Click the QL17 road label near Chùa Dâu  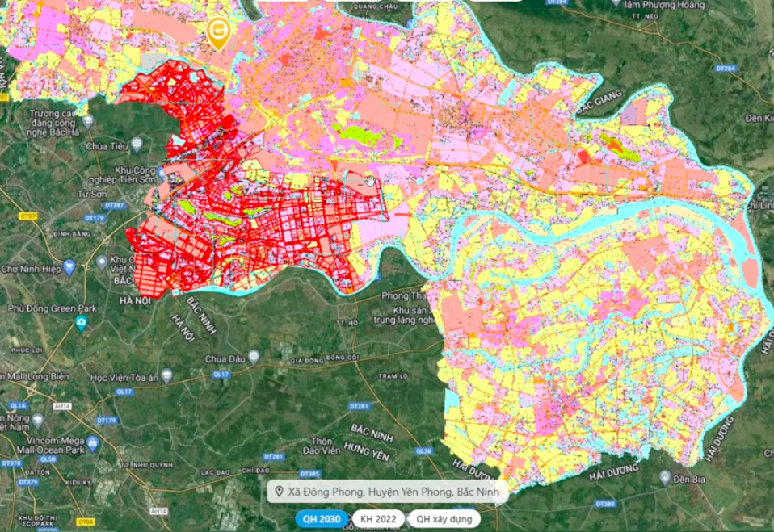pos(221,375)
